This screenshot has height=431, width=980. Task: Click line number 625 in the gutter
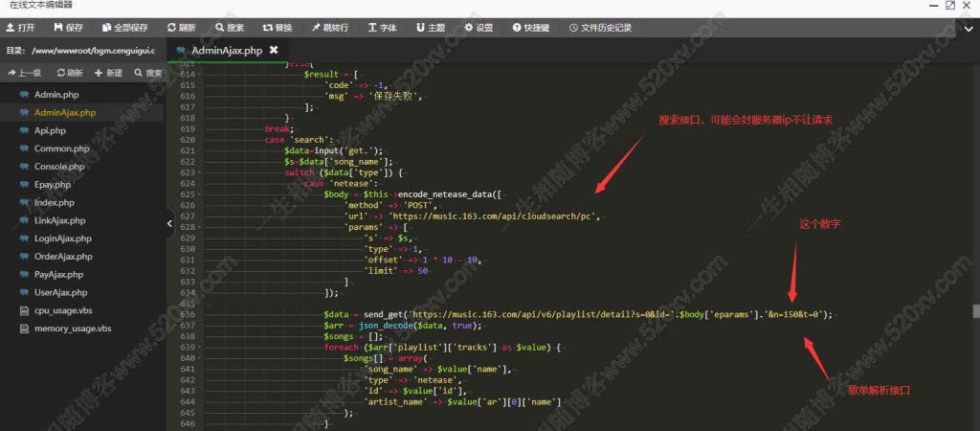click(x=187, y=194)
